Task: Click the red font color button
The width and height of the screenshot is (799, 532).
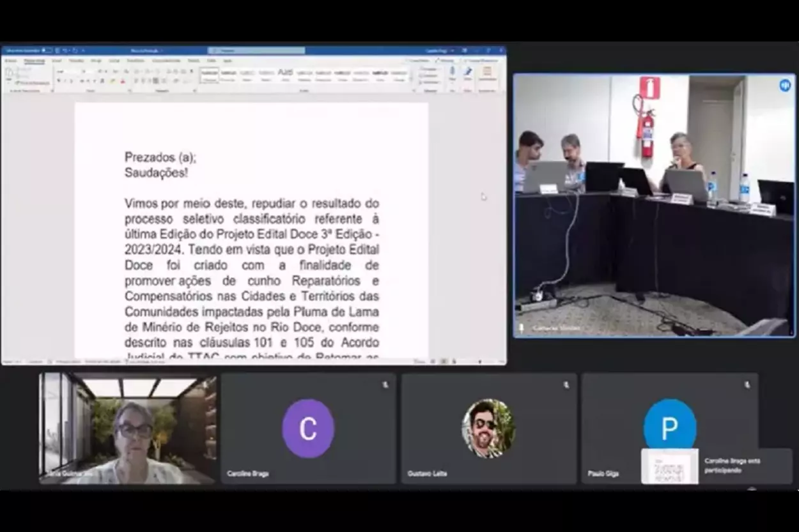Action: coord(122,81)
